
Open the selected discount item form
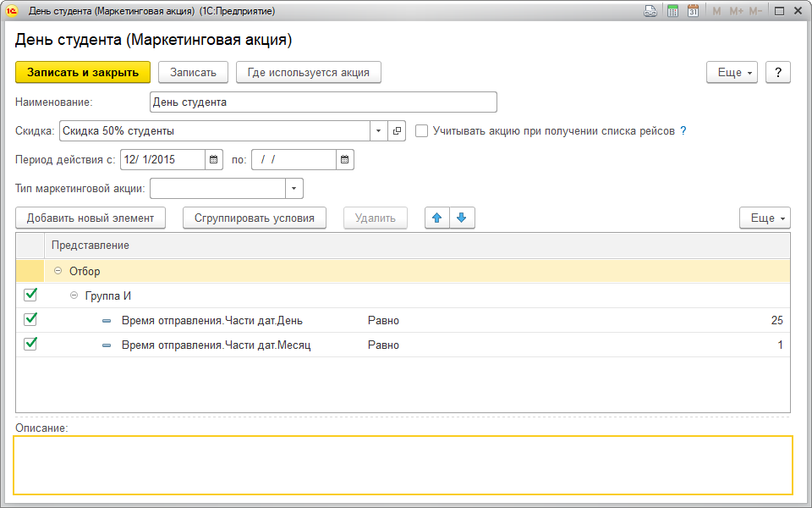click(x=397, y=131)
